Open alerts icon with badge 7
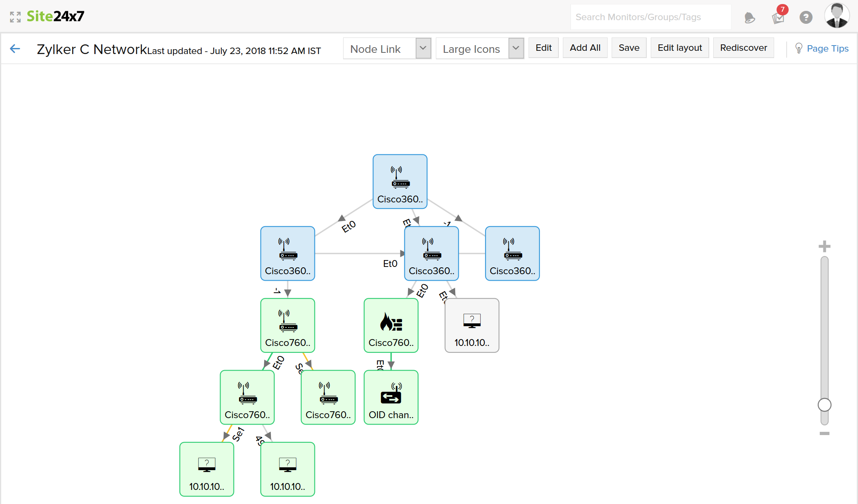This screenshot has height=504, width=858. click(778, 17)
